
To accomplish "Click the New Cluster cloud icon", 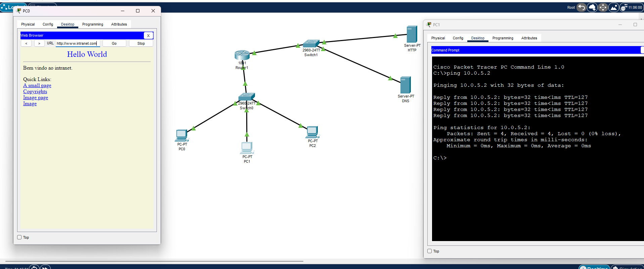I will click(x=592, y=7).
